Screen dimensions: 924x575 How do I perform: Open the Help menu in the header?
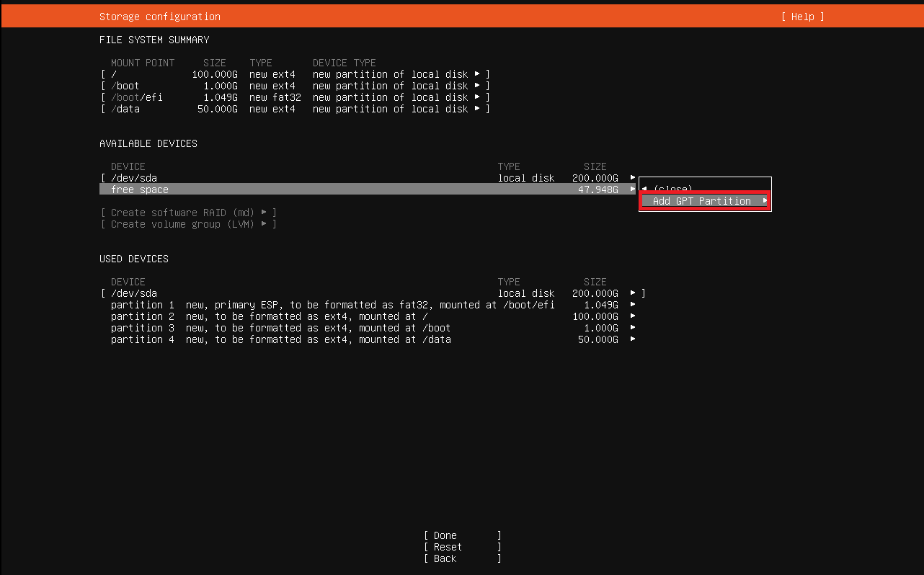(x=802, y=17)
